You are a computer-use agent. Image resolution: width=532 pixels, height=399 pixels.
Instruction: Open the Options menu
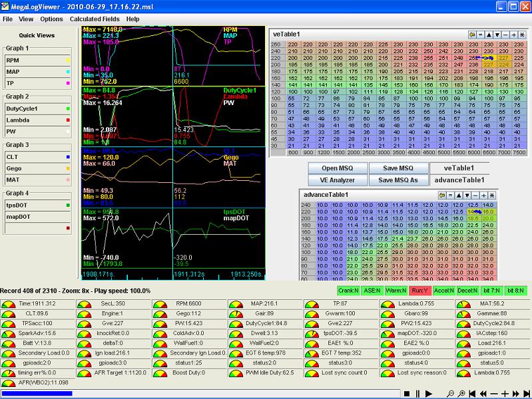pyautogui.click(x=51, y=19)
